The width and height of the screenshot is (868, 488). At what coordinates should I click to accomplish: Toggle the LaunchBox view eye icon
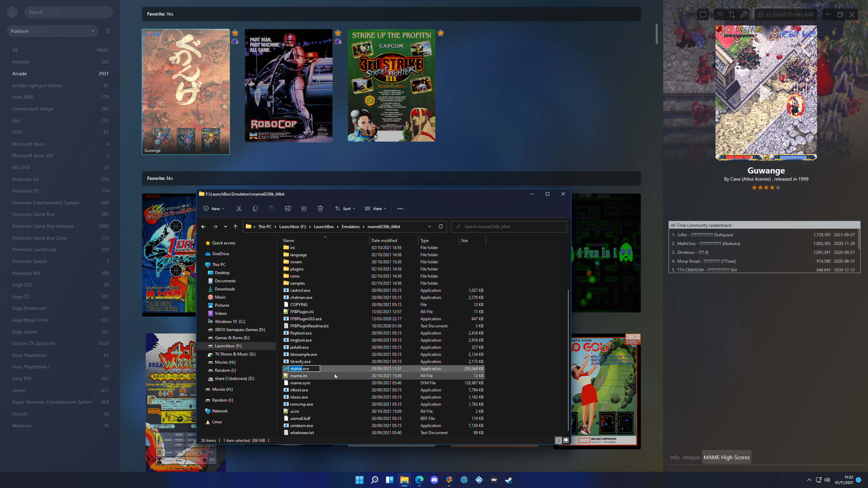720,15
